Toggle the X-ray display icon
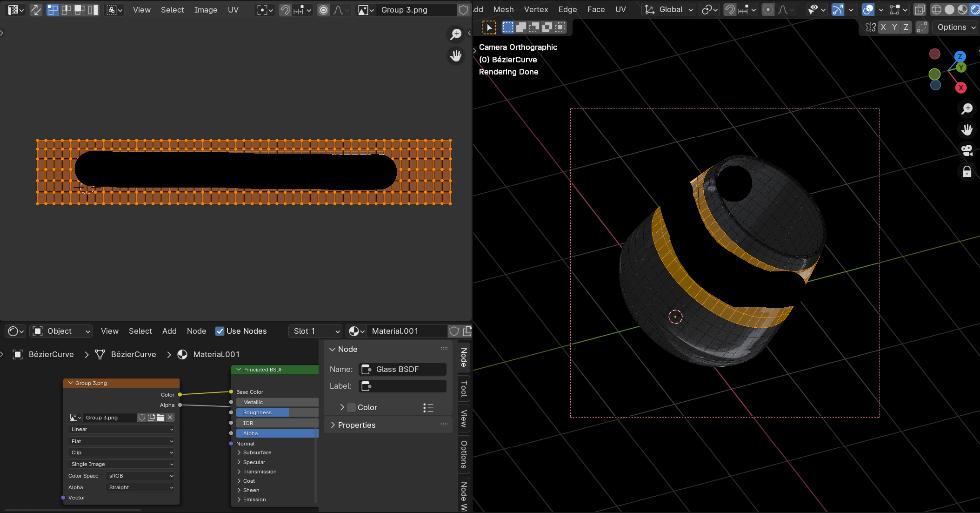Viewport: 980px width, 513px height. tap(920, 10)
